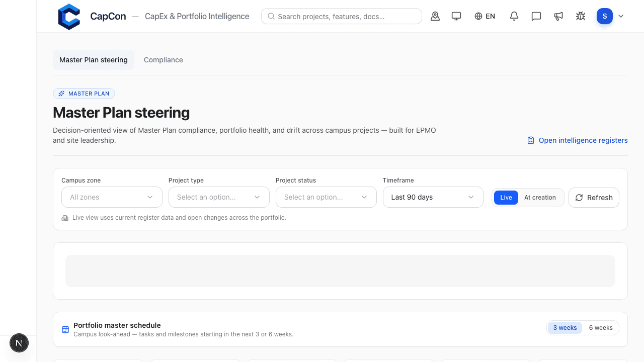Click the Live view uses current register note
644x362 pixels.
[x=179, y=218]
